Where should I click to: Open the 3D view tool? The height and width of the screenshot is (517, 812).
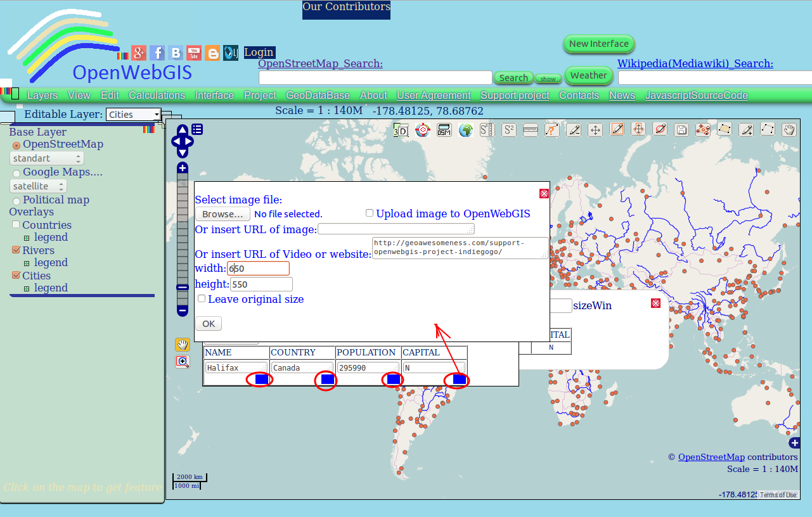pos(401,130)
